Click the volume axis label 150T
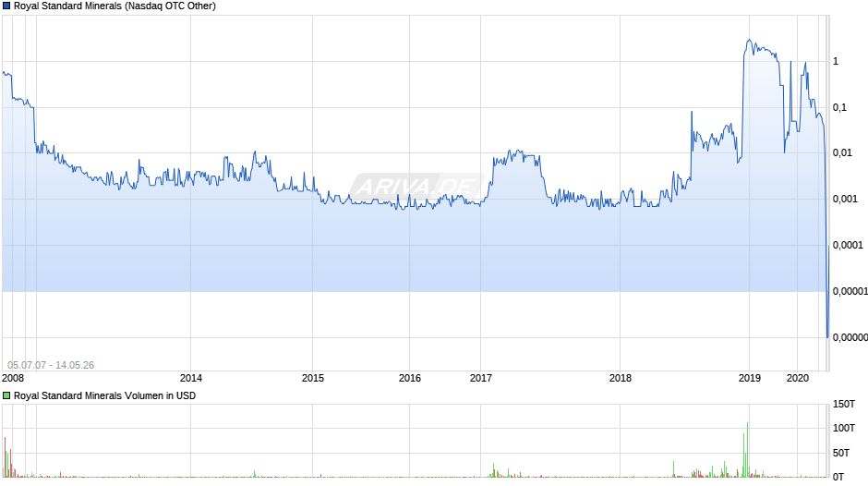 pyautogui.click(x=844, y=404)
